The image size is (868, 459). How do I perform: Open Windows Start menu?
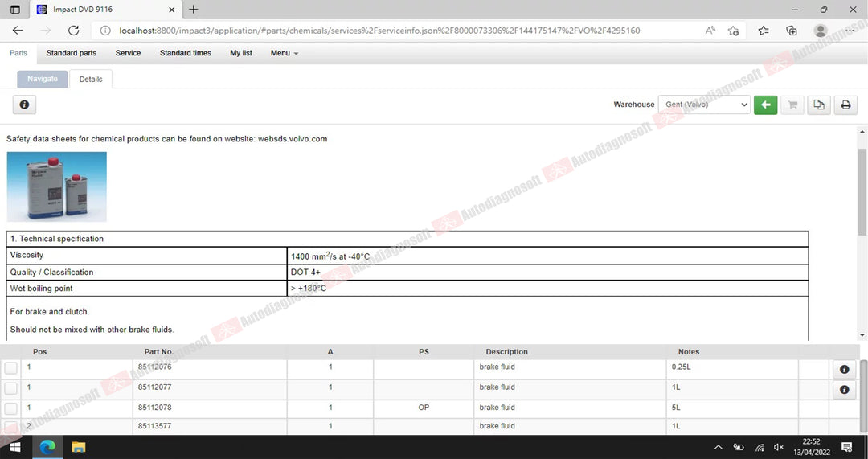tap(15, 447)
